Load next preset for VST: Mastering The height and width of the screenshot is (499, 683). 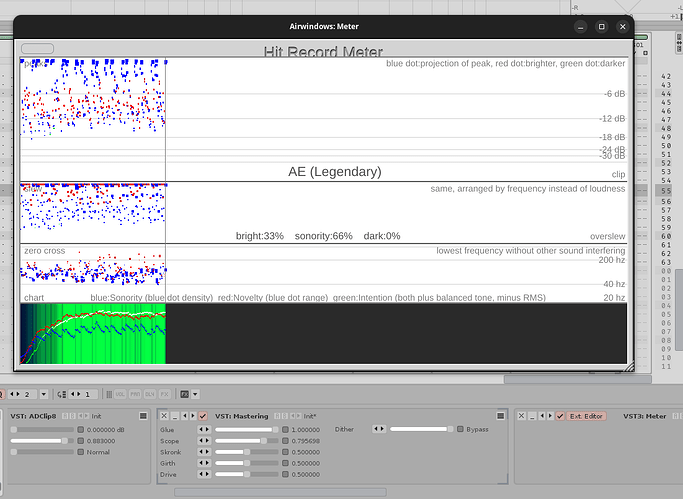[299, 416]
